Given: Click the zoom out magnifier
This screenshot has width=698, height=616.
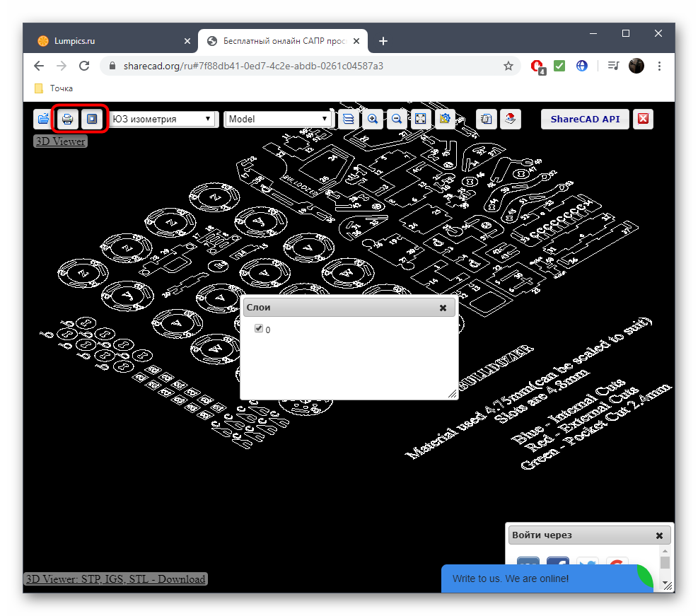Looking at the screenshot, I should click(397, 119).
